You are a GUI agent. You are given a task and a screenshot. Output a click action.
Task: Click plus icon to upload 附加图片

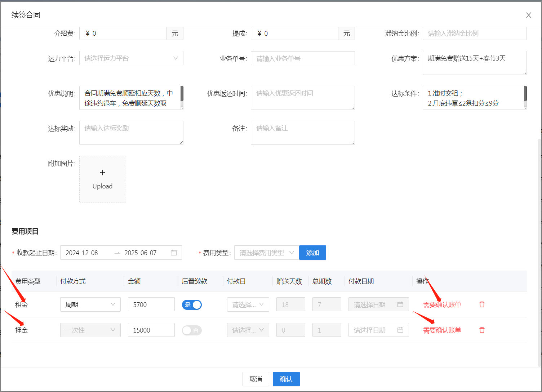(x=103, y=173)
